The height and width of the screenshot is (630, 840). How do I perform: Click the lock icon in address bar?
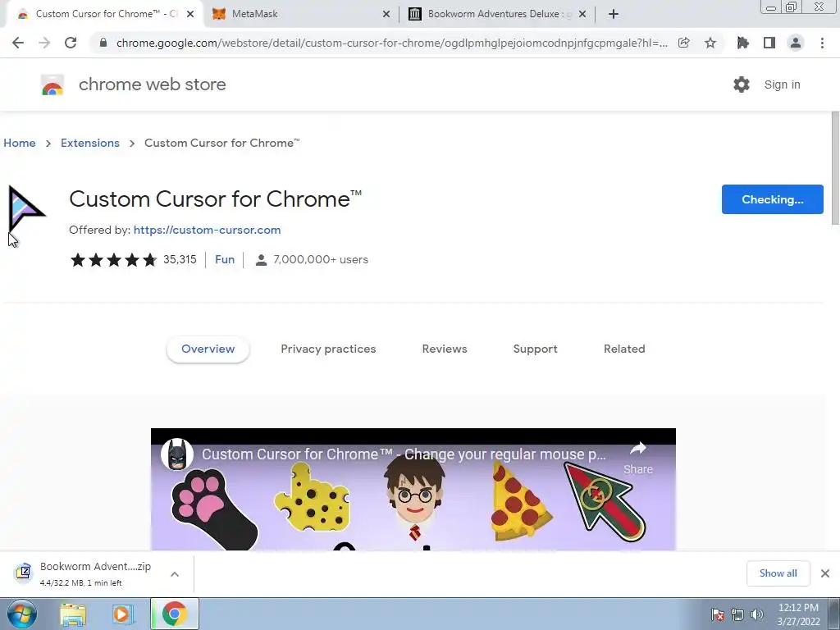[103, 43]
